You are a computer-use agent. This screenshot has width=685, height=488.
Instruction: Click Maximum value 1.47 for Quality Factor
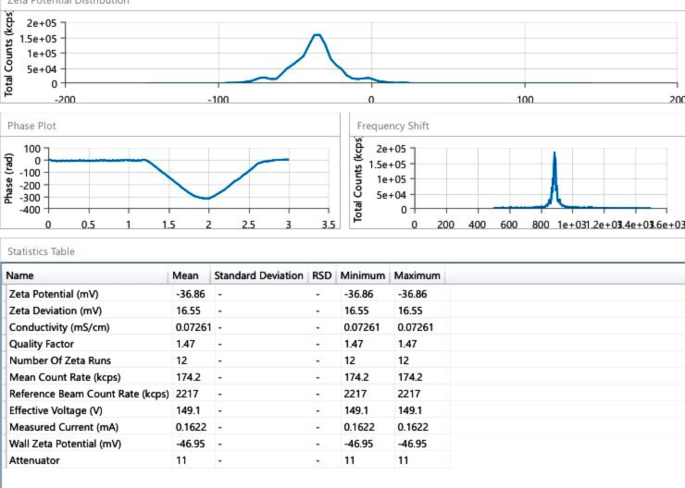407,344
